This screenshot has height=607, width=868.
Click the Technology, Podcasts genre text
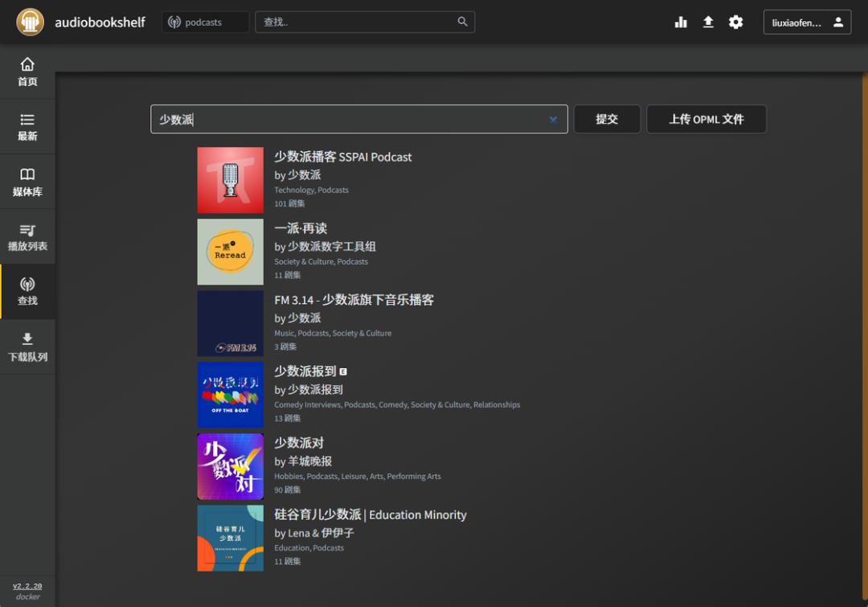[x=312, y=190]
